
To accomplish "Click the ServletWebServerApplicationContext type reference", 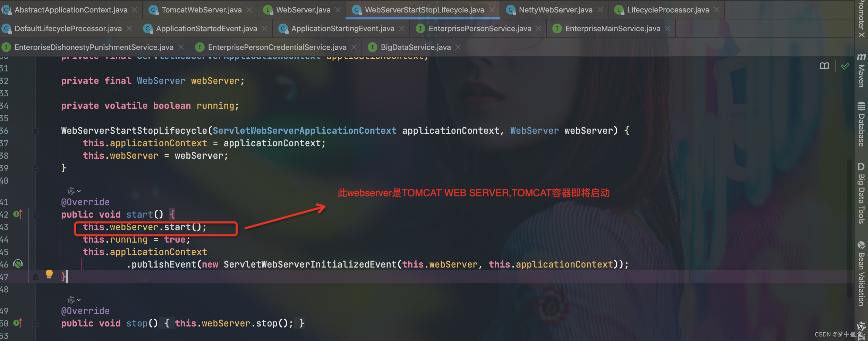I will [x=304, y=131].
